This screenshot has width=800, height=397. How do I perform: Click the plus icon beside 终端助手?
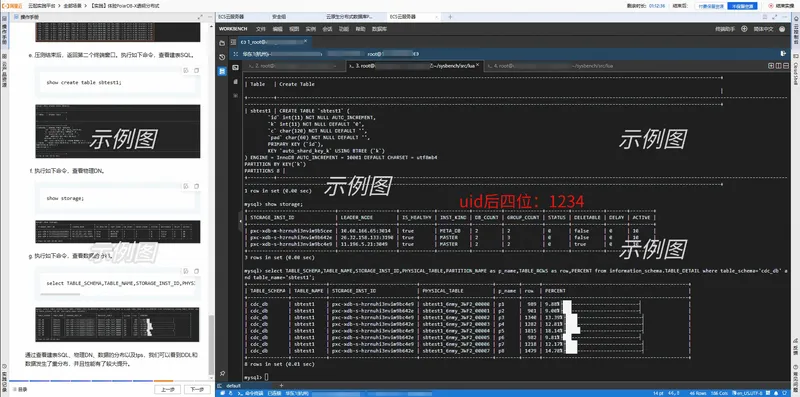pyautogui.click(x=744, y=29)
